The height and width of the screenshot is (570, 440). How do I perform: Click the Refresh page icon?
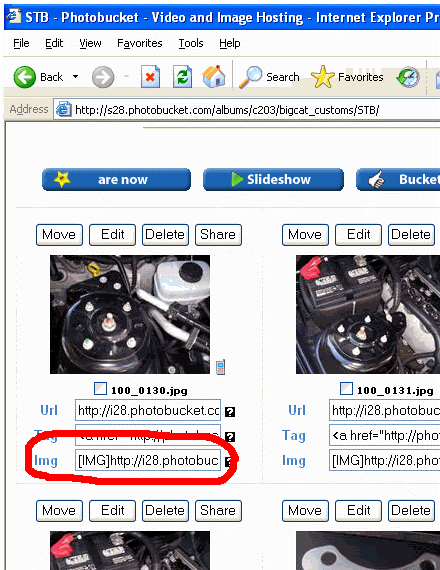(182, 77)
